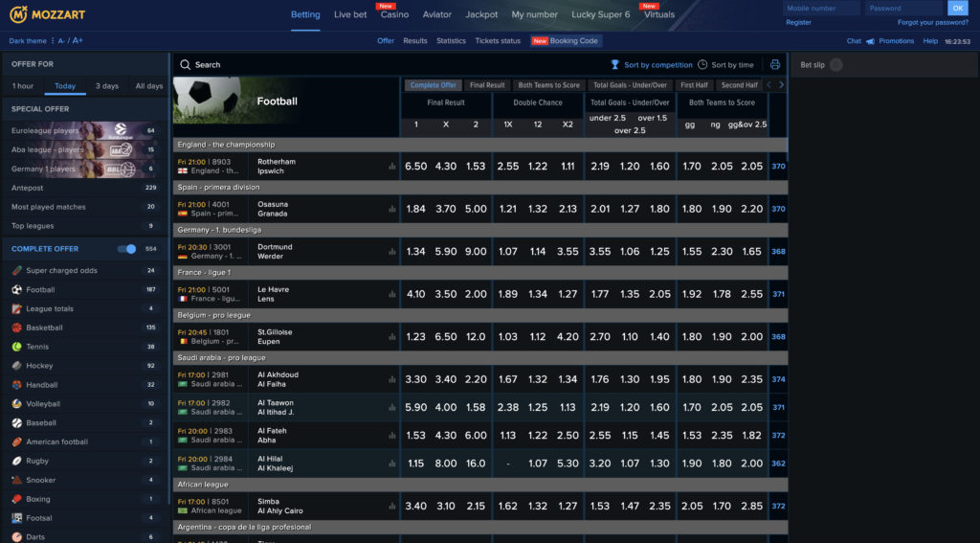The width and height of the screenshot is (980, 543).
Task: Increase font size with A+
Action: 78,40
